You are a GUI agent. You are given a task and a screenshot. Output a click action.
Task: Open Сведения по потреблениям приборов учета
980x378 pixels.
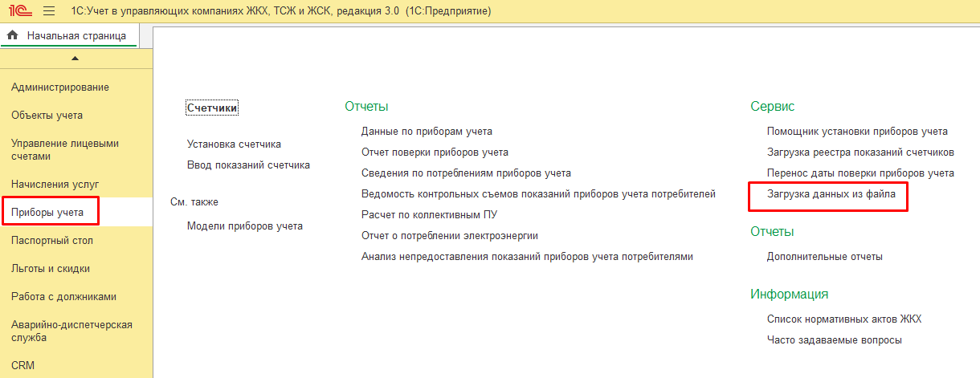point(466,173)
